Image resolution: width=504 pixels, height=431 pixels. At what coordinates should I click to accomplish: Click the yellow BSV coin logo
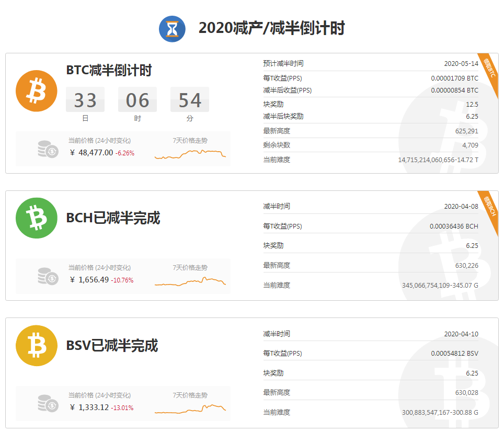click(36, 345)
